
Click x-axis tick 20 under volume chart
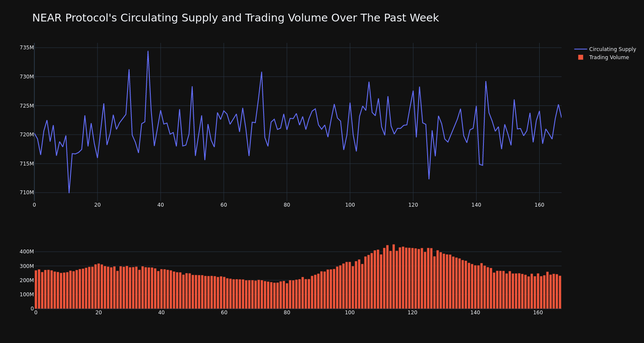click(99, 313)
